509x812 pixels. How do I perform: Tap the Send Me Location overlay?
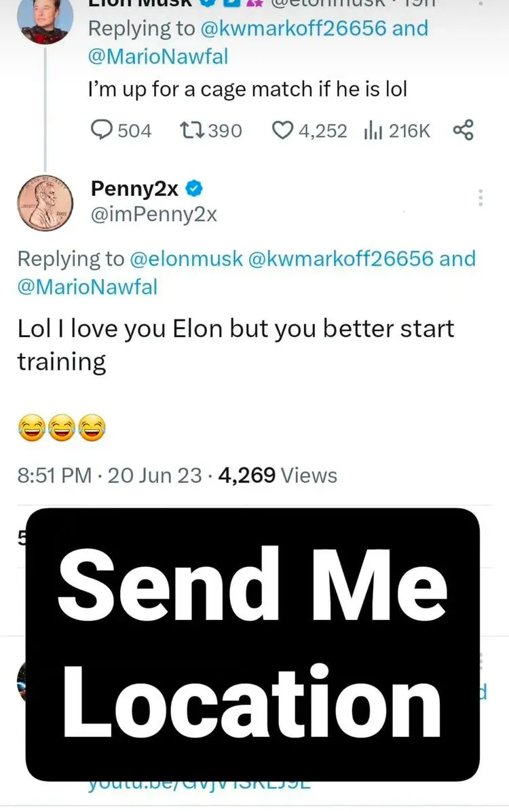[252, 644]
